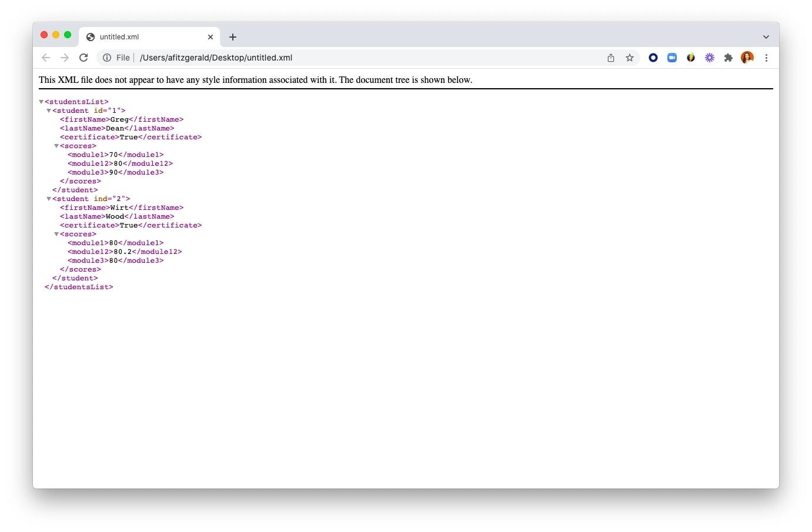The image size is (812, 532).
Task: Collapse the scores node of student Wirt
Action: 56,234
